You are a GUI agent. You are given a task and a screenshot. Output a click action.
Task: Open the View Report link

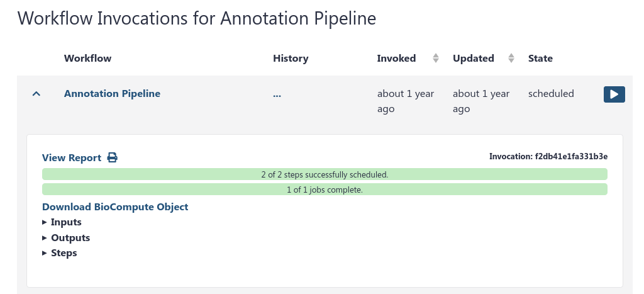coord(72,158)
